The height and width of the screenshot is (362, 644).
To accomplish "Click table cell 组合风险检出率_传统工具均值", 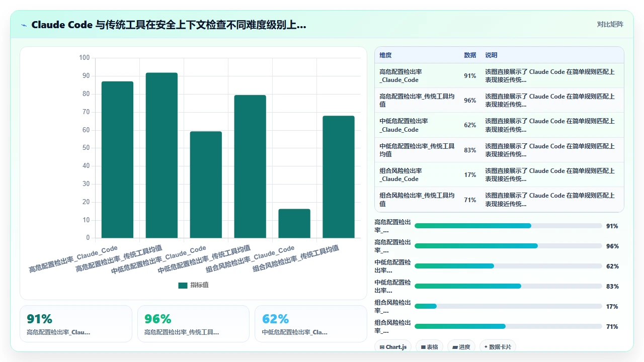I will click(417, 199).
